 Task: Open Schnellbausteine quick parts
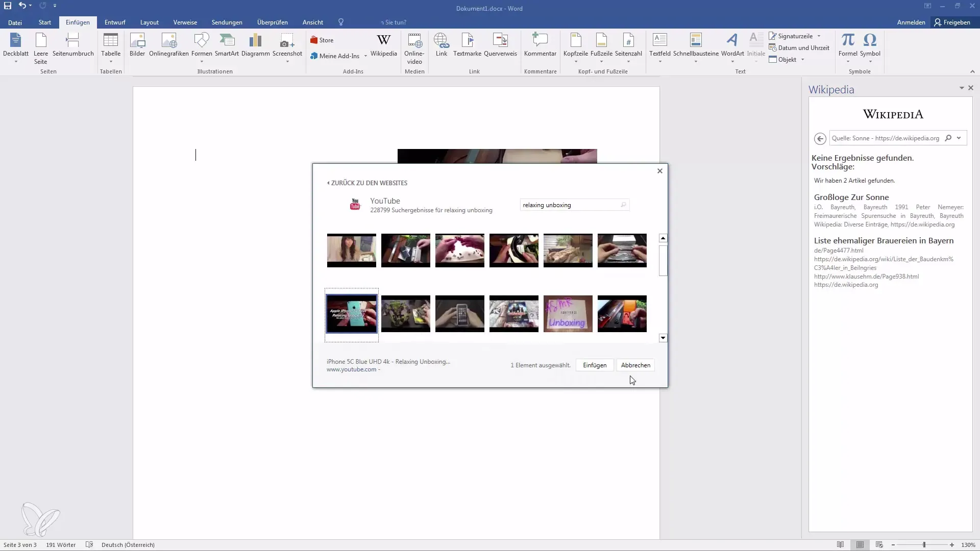click(696, 48)
